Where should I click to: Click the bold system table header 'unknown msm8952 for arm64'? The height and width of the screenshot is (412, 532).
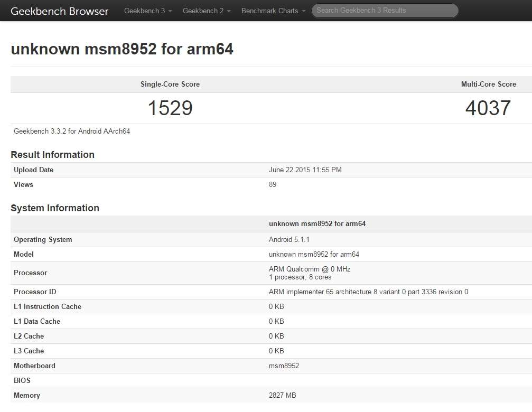(317, 223)
